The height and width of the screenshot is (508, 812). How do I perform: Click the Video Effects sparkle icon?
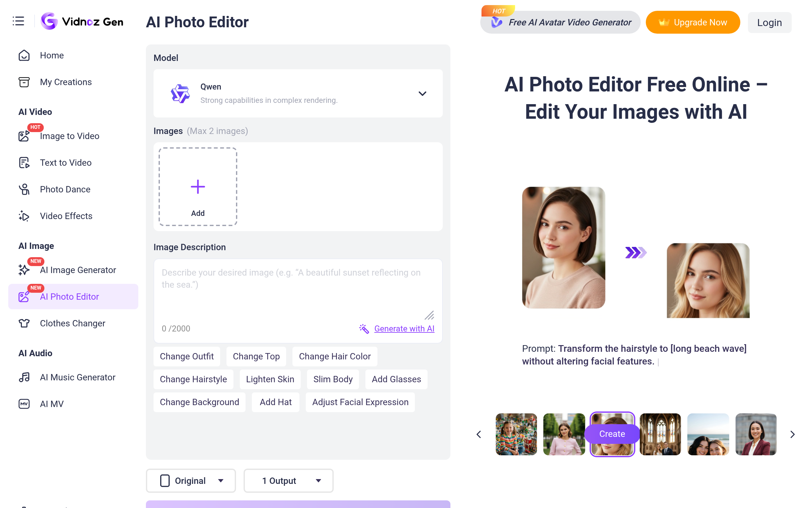[24, 216]
